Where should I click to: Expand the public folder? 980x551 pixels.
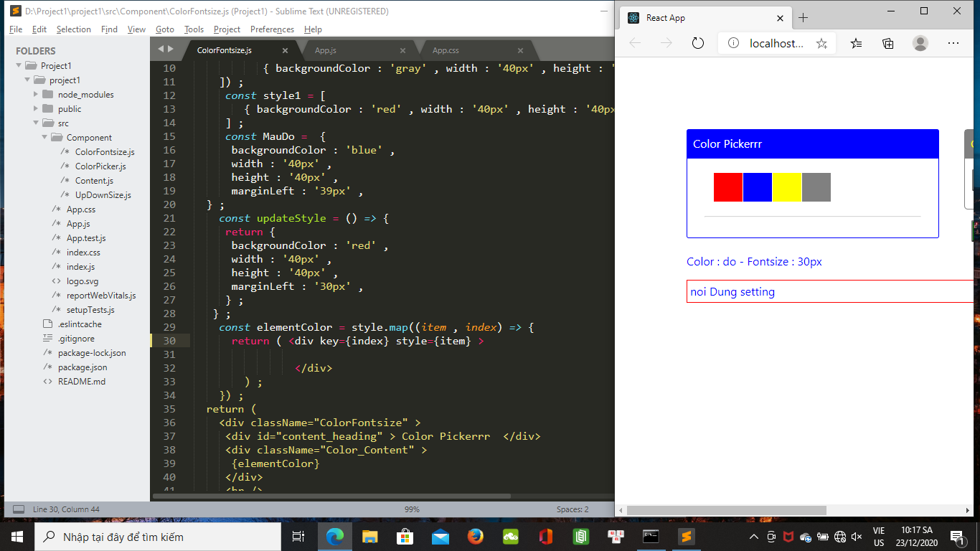[37, 108]
